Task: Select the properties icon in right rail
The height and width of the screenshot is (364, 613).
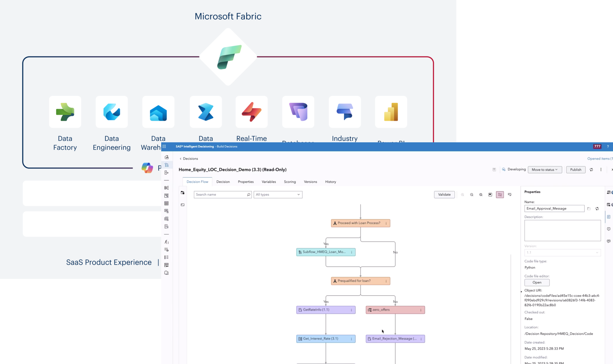Action: click(x=609, y=217)
